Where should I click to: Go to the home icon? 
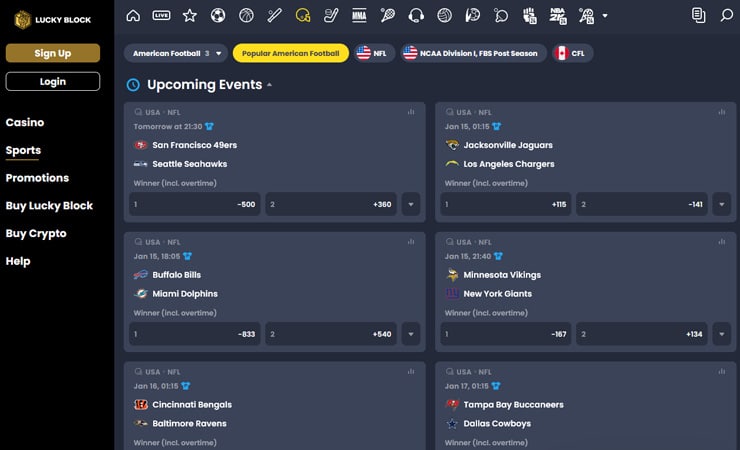tap(133, 16)
